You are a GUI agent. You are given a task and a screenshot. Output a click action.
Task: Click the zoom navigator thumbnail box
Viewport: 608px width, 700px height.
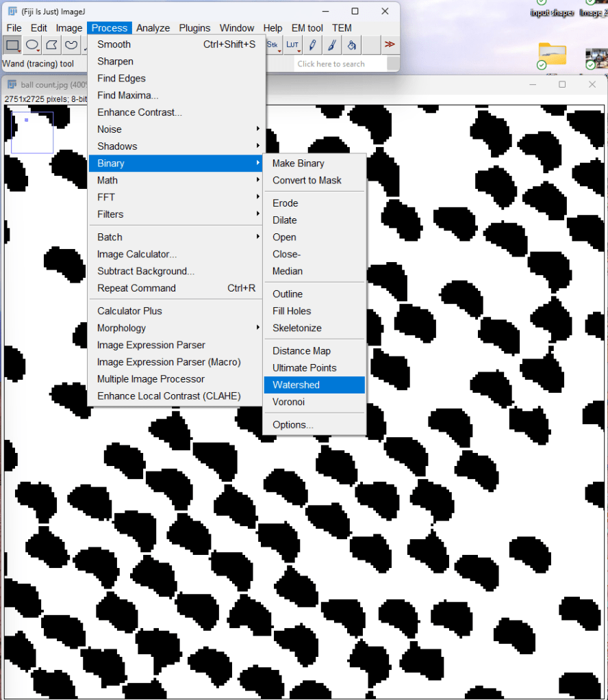pos(32,133)
